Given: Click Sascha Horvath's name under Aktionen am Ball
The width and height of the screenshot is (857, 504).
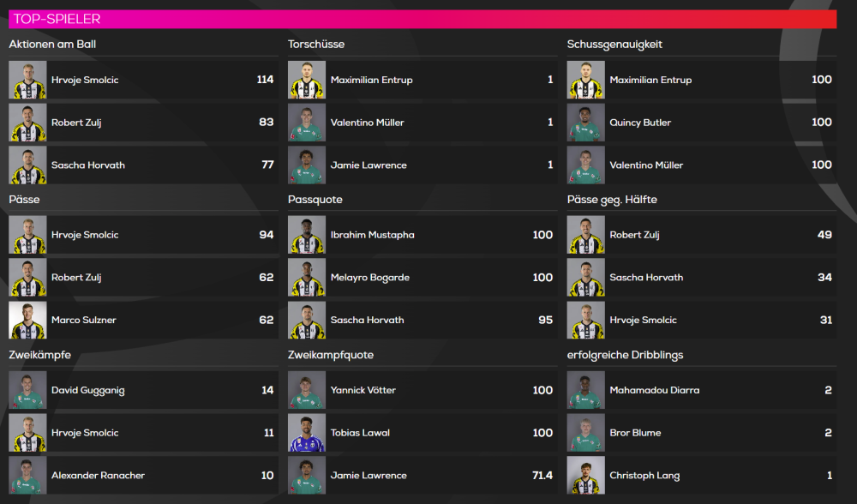Looking at the screenshot, I should pyautogui.click(x=87, y=165).
